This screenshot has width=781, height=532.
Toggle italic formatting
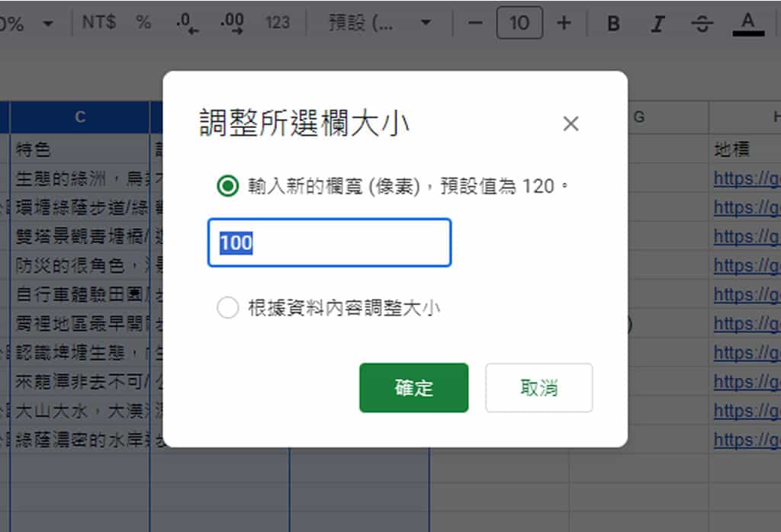point(657,24)
